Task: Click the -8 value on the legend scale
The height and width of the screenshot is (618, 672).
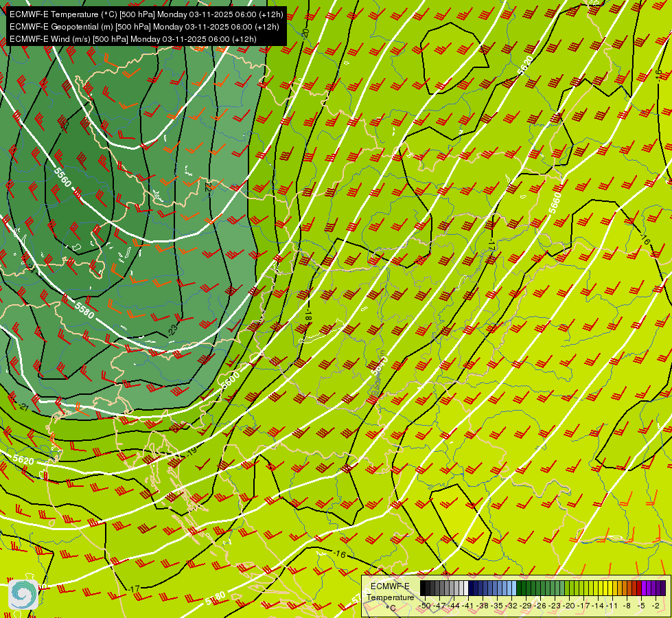Action: (x=627, y=606)
